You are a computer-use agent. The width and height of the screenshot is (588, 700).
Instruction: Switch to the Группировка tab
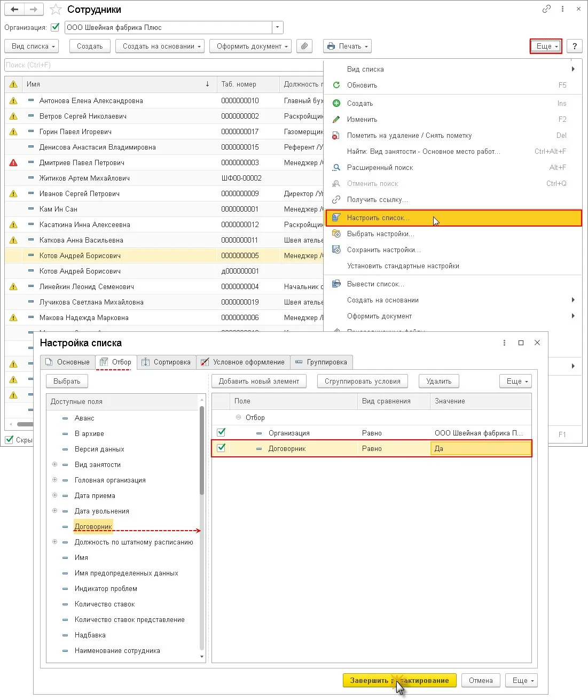coord(322,362)
